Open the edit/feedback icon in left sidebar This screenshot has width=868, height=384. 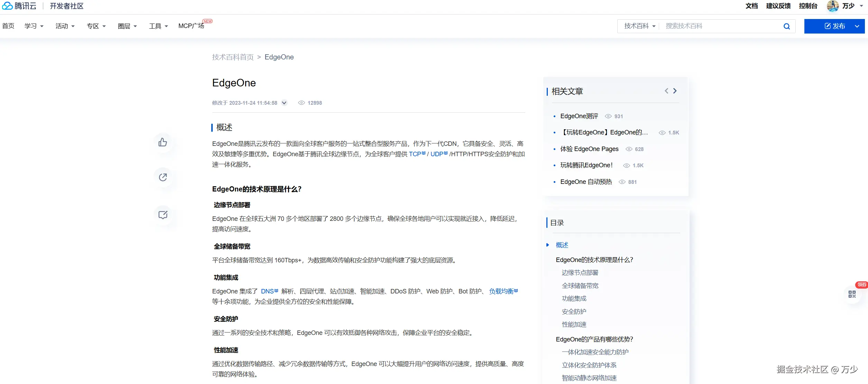coord(163,215)
